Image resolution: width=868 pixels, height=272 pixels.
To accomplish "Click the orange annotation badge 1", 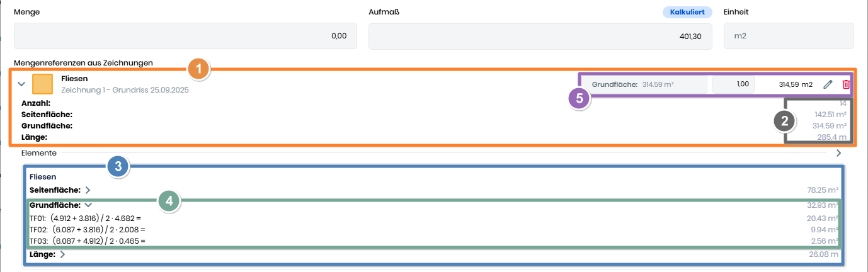I will click(199, 69).
